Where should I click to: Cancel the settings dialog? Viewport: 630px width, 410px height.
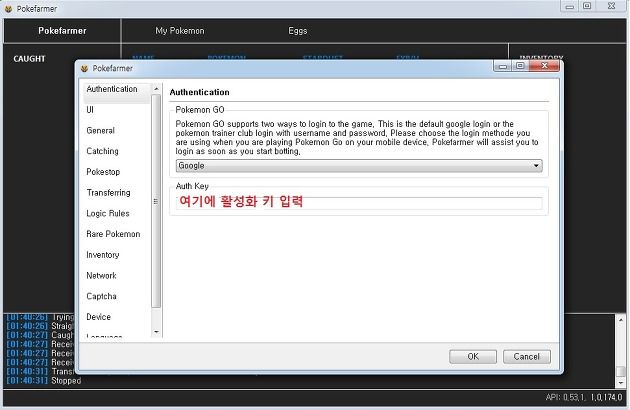point(526,357)
